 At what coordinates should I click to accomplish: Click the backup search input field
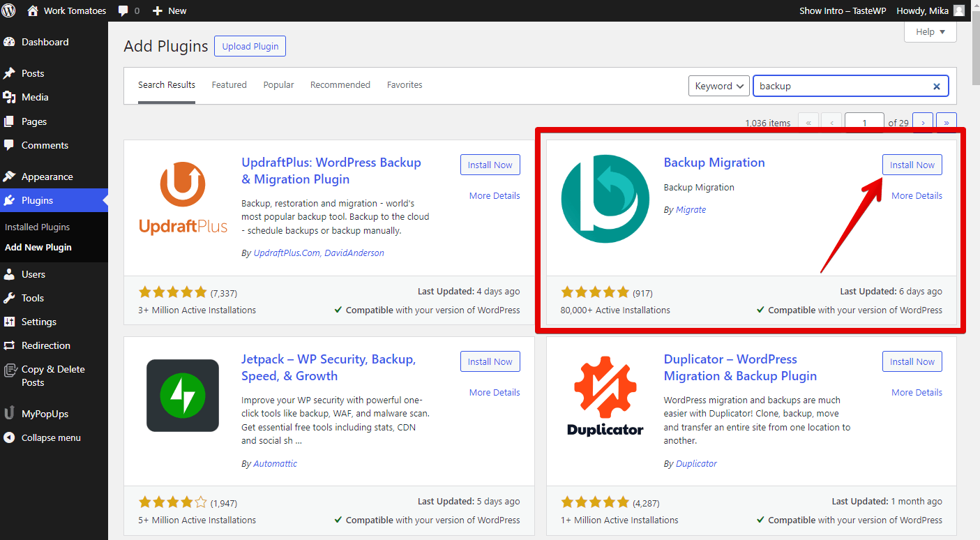tap(843, 86)
